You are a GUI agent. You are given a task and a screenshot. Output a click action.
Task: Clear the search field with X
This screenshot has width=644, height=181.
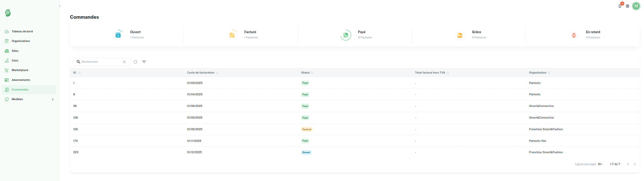[x=124, y=62]
